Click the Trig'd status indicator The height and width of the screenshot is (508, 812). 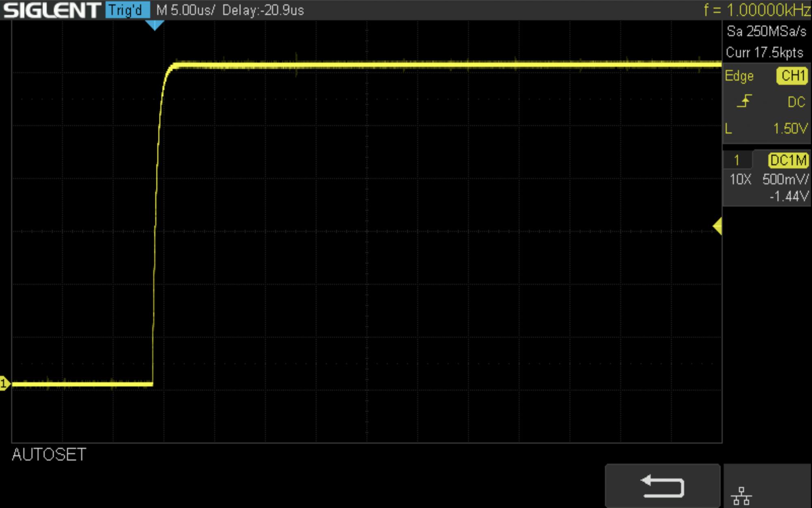[x=127, y=10]
